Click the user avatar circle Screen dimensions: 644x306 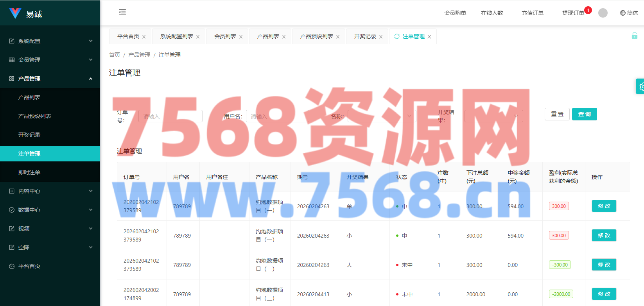(x=603, y=13)
